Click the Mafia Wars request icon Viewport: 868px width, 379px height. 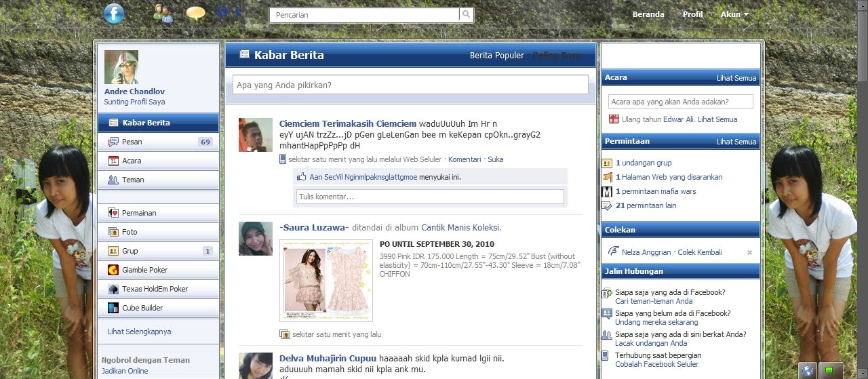tap(607, 191)
